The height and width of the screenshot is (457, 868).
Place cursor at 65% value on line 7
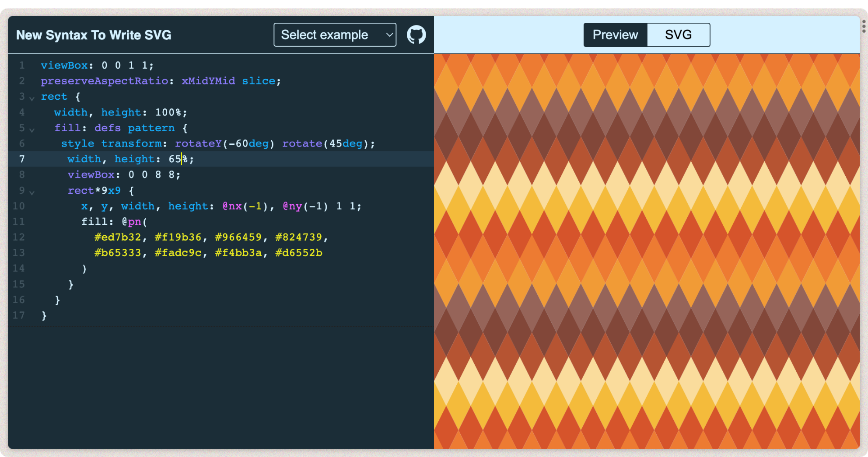[x=178, y=159]
